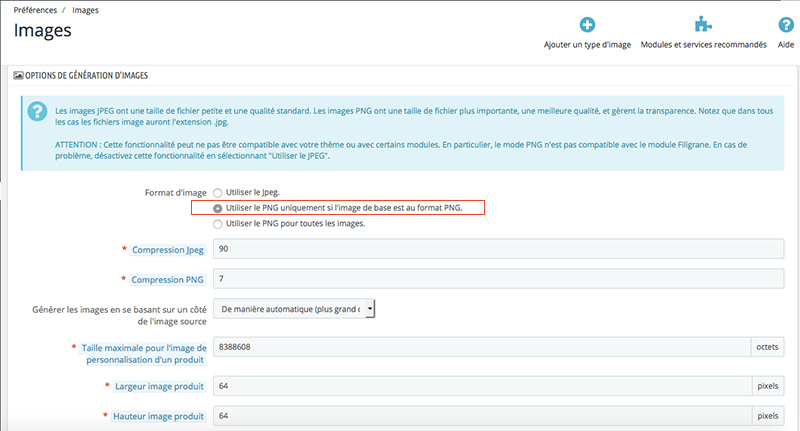This screenshot has width=800, height=431.
Task: Open the Aide question mark icon
Action: tap(786, 24)
